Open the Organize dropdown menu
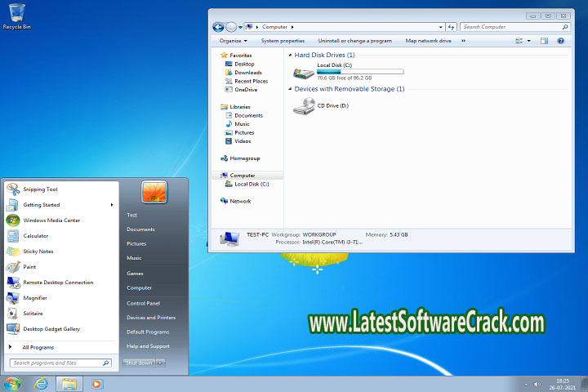The height and width of the screenshot is (392, 588). [x=232, y=41]
